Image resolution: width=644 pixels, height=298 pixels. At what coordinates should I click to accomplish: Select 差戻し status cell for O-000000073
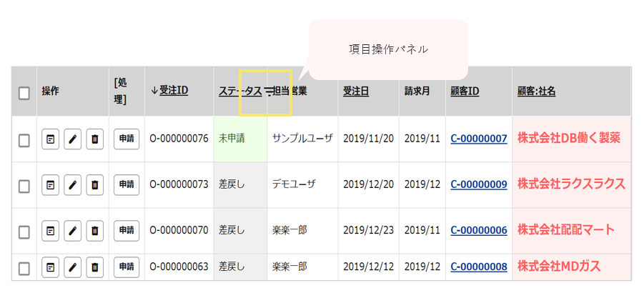(x=241, y=184)
